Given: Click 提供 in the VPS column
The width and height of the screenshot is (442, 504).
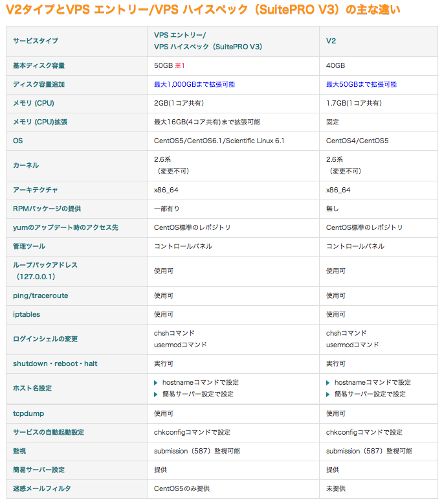Looking at the screenshot, I should (160, 470).
